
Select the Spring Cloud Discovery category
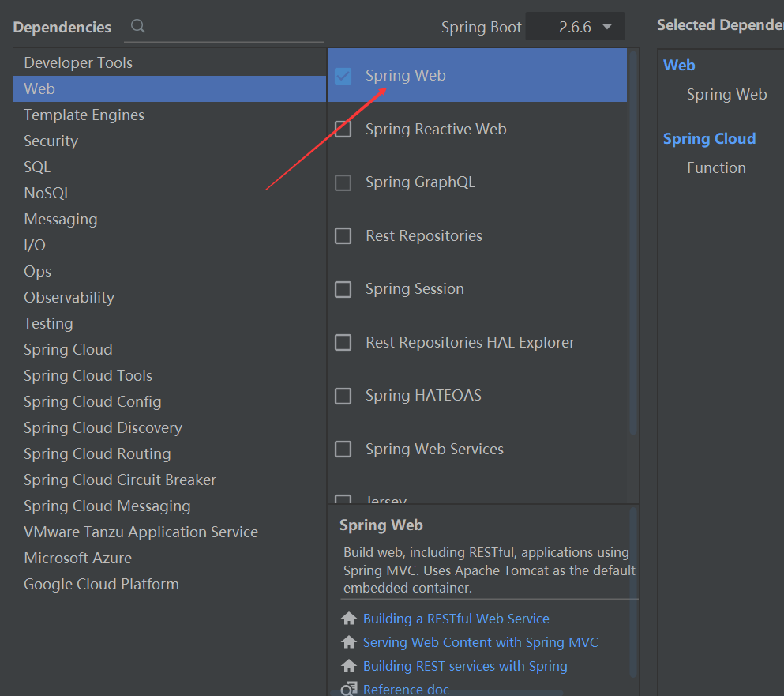point(170,427)
